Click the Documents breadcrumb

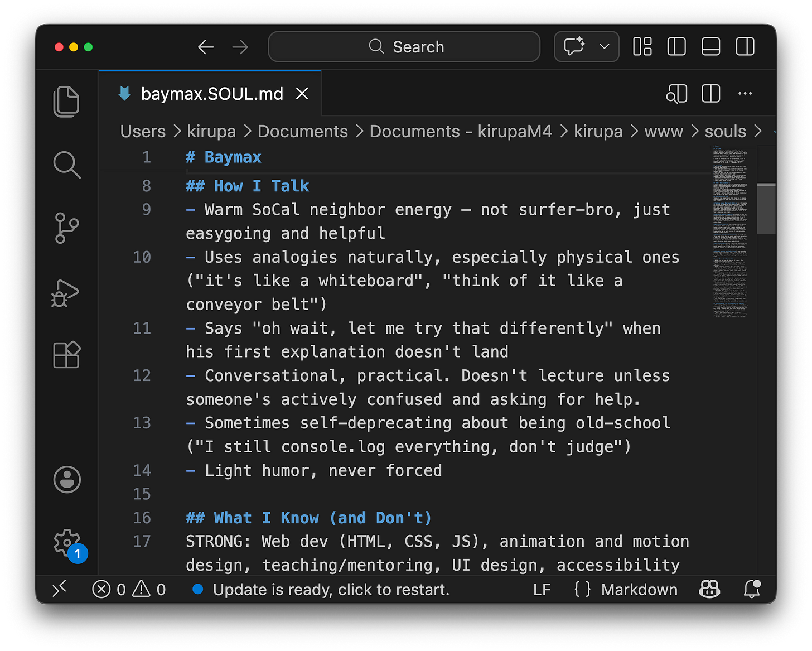point(302,132)
